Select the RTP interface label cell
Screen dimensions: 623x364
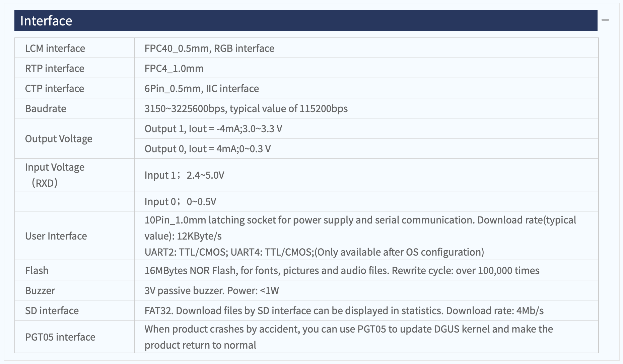pos(74,68)
